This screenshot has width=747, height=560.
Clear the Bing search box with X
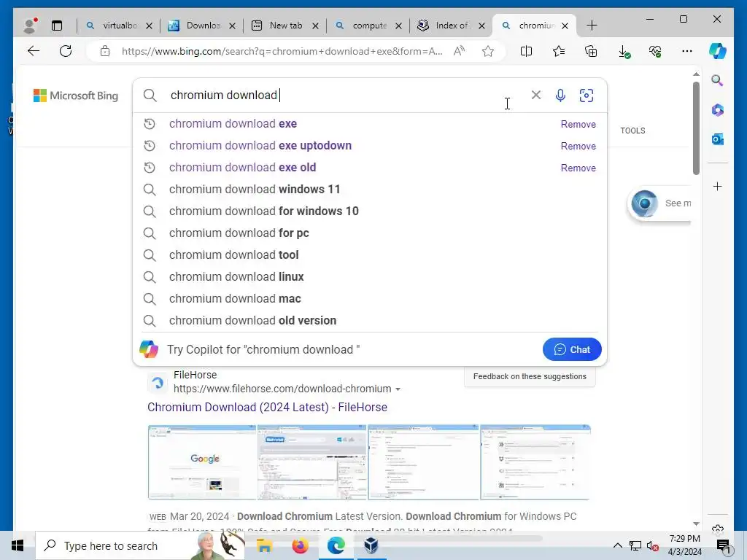536,96
